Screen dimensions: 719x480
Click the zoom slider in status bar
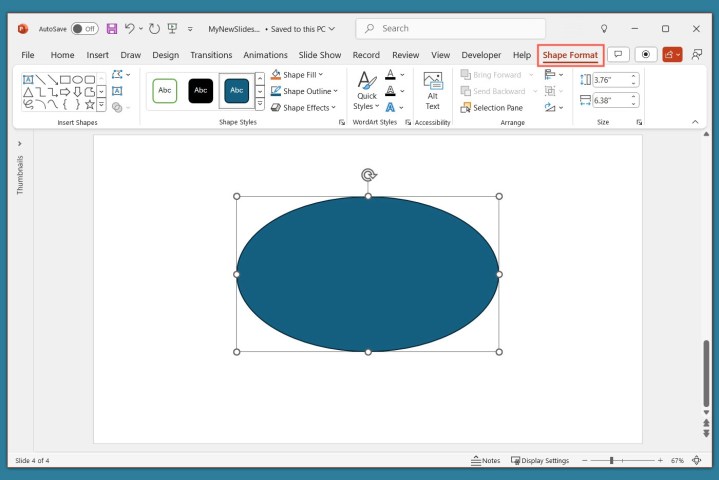tap(611, 461)
